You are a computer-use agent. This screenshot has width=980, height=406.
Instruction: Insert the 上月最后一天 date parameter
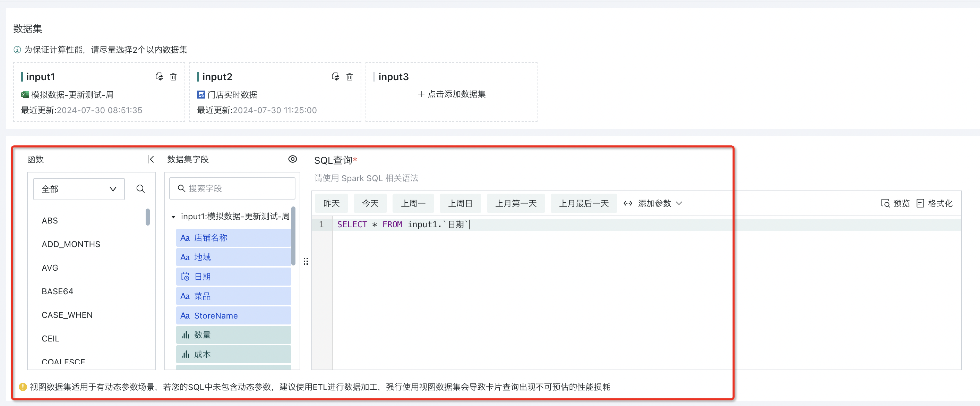tap(584, 203)
